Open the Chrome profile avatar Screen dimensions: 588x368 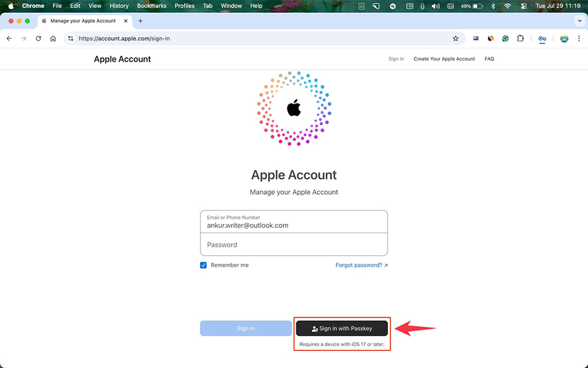click(x=564, y=38)
